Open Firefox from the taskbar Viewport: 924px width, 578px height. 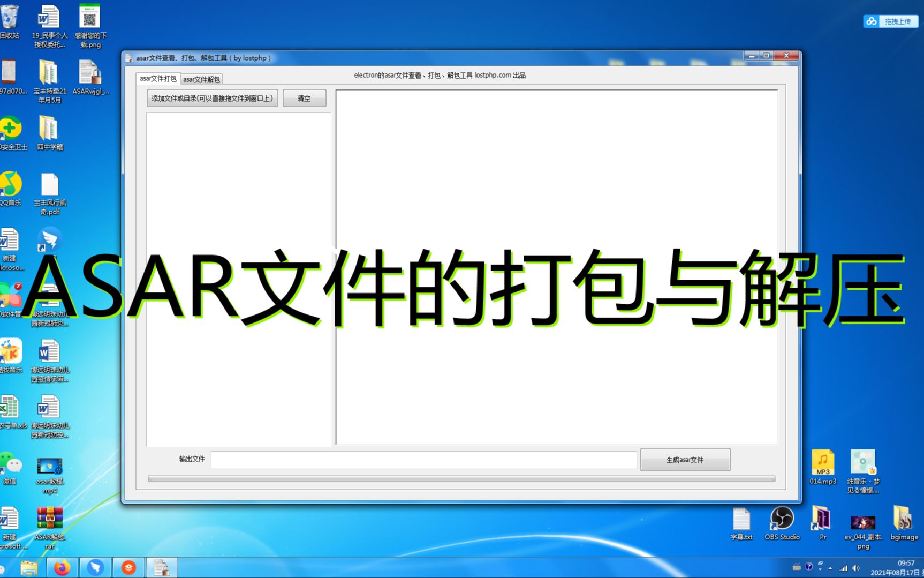[62, 567]
